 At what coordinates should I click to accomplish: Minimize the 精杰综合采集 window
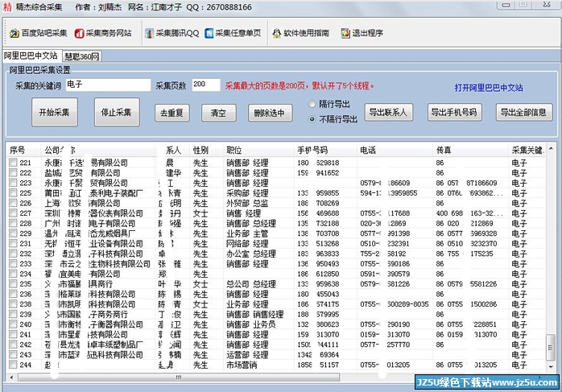[506, 5]
